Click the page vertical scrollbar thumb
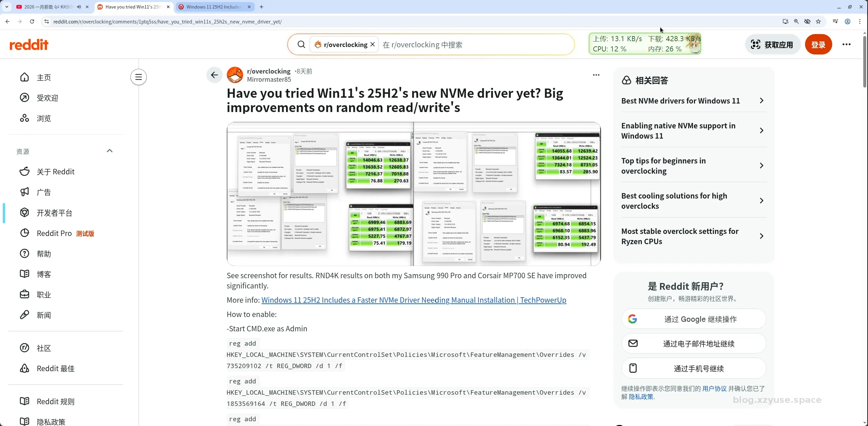 tap(865, 61)
